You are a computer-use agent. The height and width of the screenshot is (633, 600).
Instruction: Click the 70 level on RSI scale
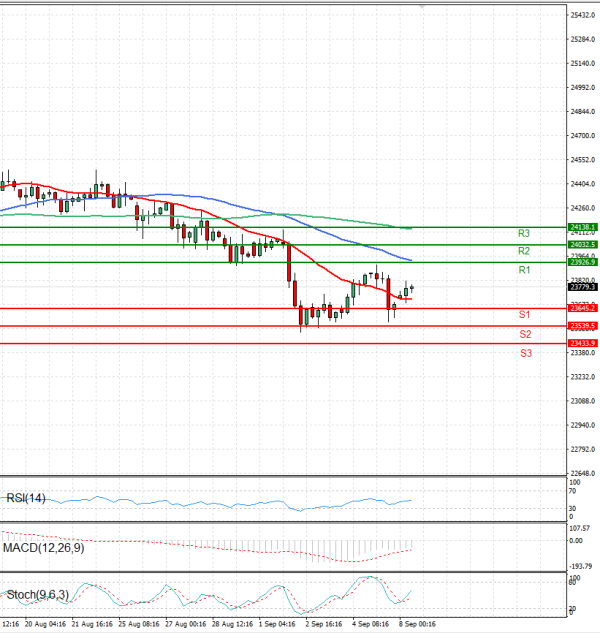pyautogui.click(x=573, y=491)
